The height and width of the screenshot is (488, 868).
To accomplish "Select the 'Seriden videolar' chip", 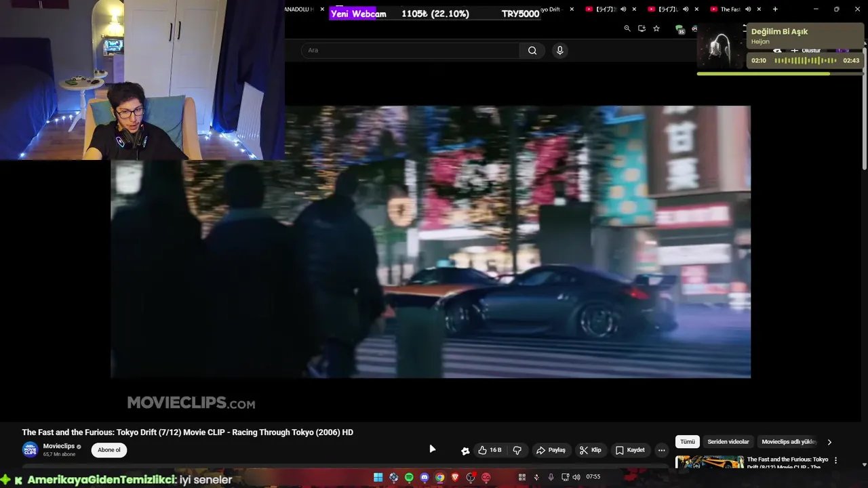I will pos(728,442).
